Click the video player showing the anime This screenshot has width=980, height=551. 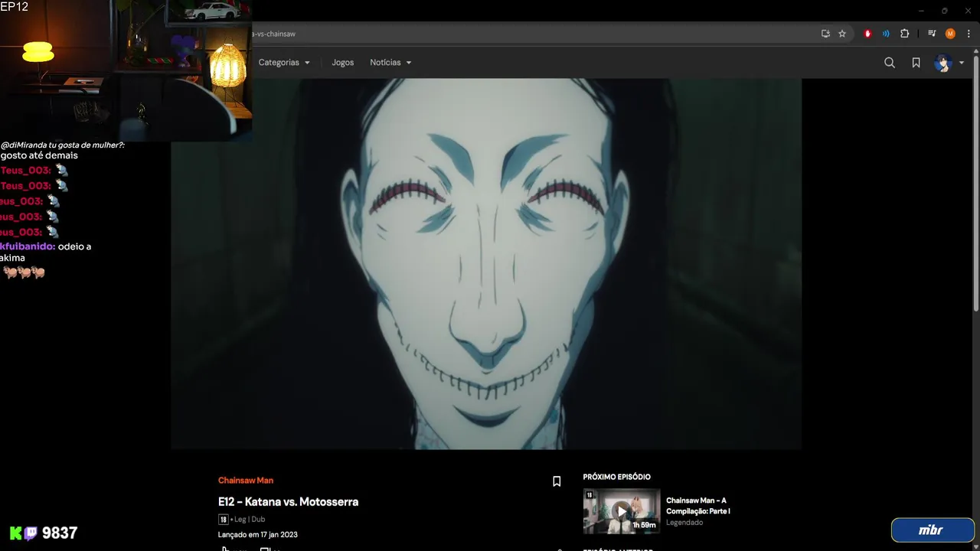[x=486, y=263]
